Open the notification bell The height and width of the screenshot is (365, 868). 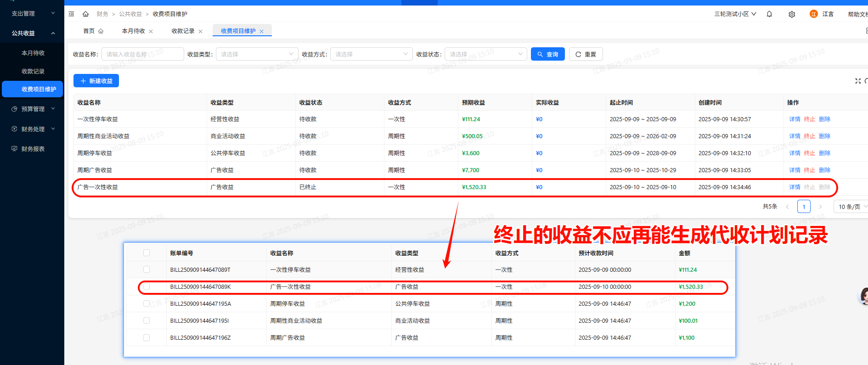click(769, 14)
